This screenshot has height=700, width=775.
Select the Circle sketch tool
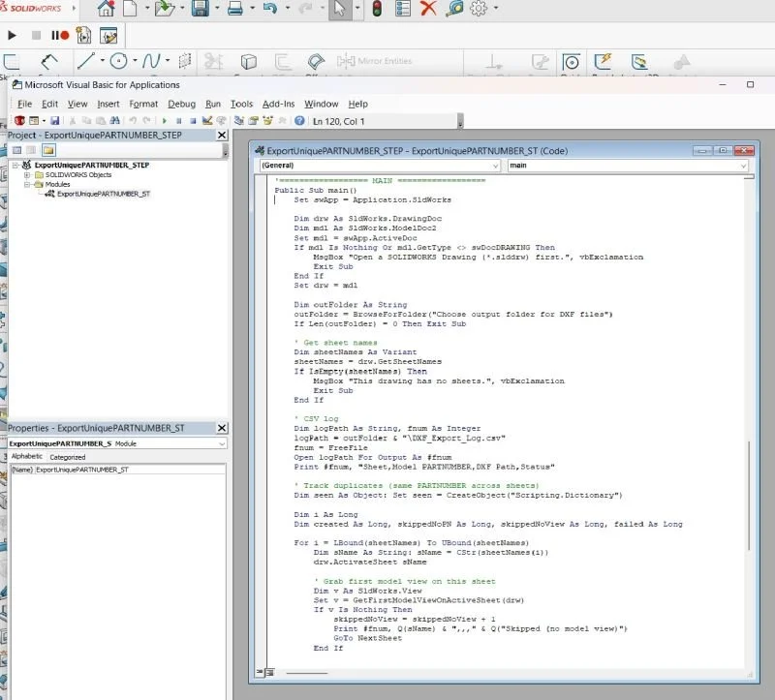(x=118, y=61)
